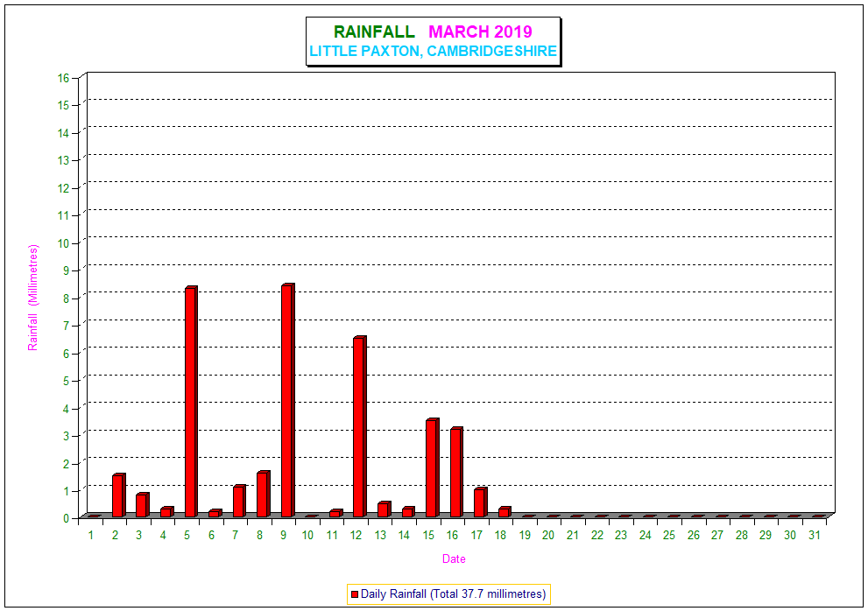The image size is (868, 611).
Task: Select the red bar for date 9
Action: click(288, 400)
